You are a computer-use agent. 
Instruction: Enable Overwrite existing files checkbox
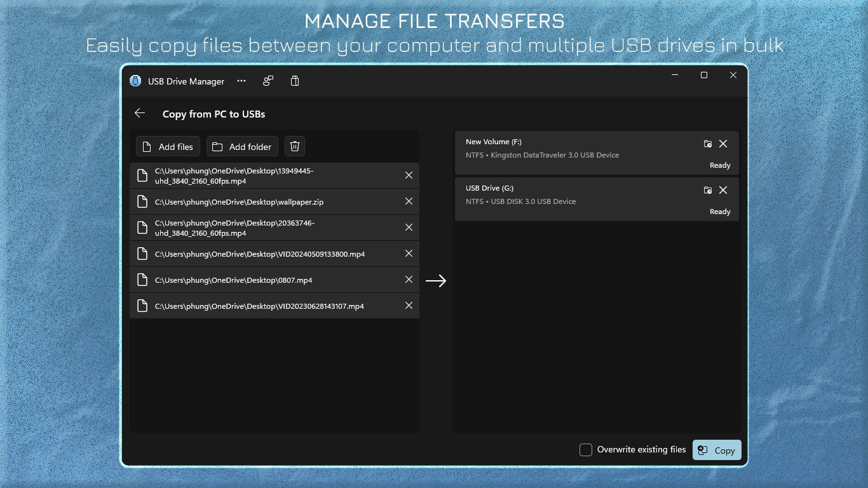point(586,450)
